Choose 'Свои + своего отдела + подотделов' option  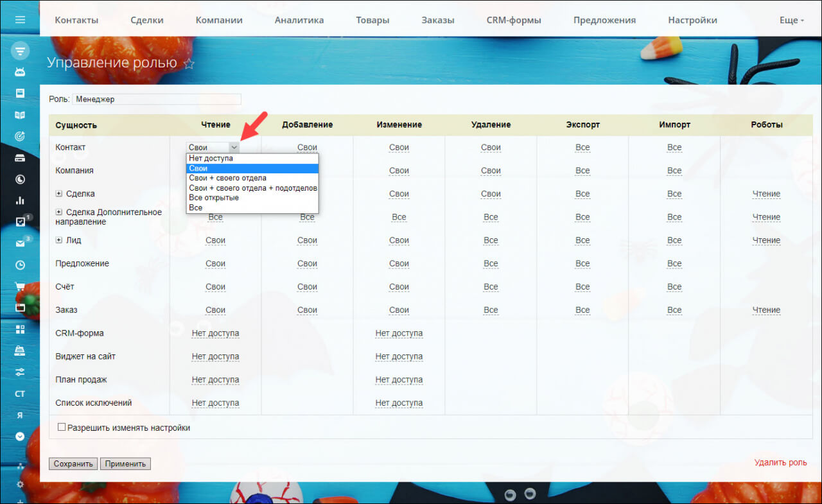pyautogui.click(x=252, y=188)
